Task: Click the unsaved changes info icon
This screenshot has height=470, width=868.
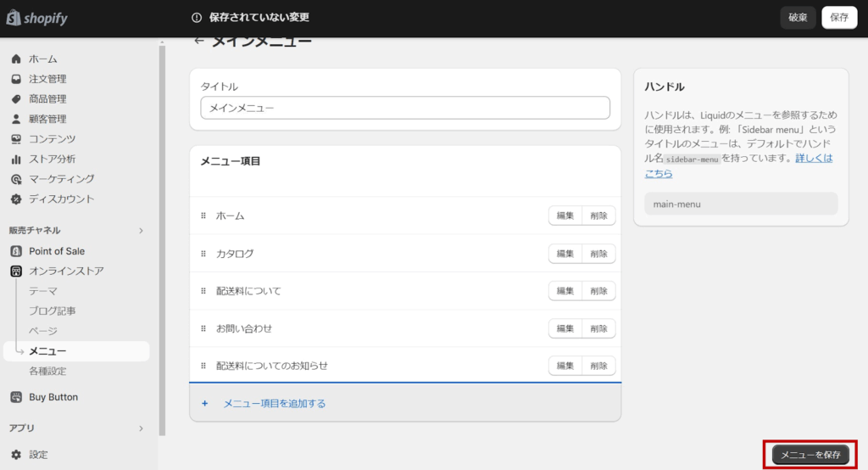Action: (197, 18)
